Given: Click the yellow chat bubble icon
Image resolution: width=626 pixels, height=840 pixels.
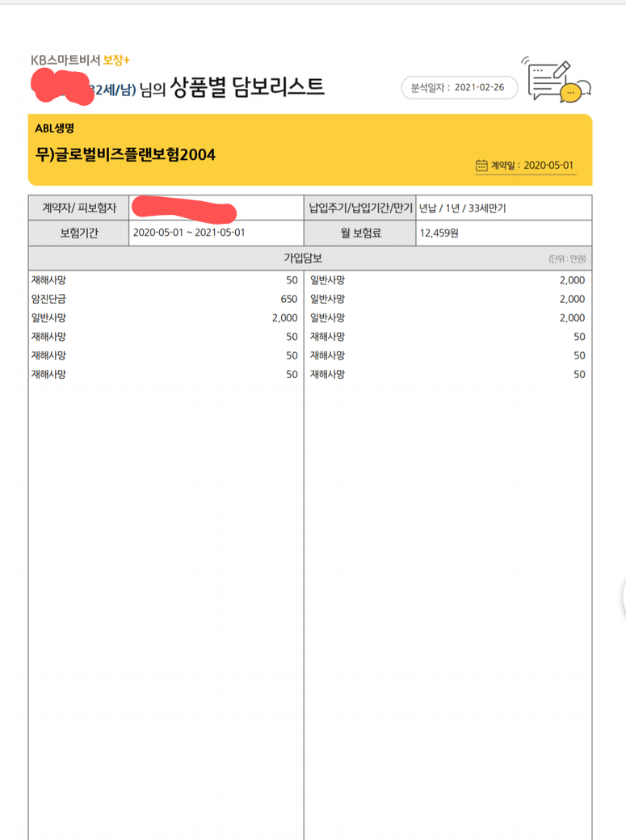Looking at the screenshot, I should (572, 93).
